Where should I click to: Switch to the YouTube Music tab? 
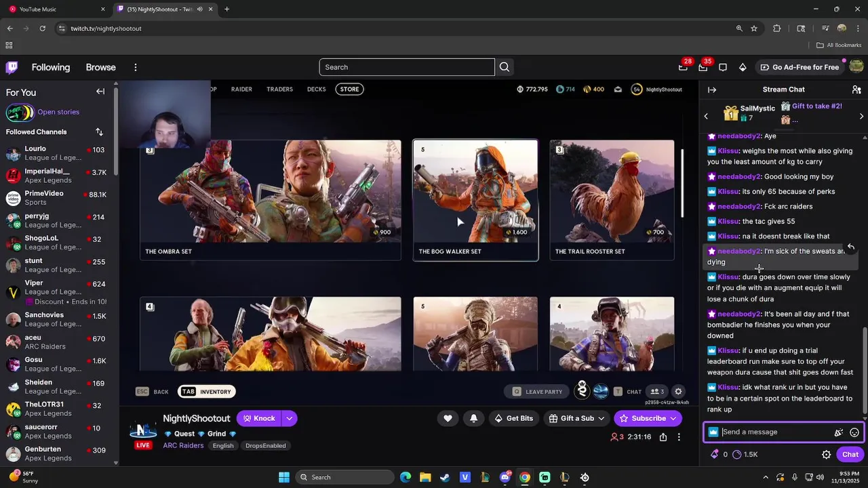(x=56, y=9)
